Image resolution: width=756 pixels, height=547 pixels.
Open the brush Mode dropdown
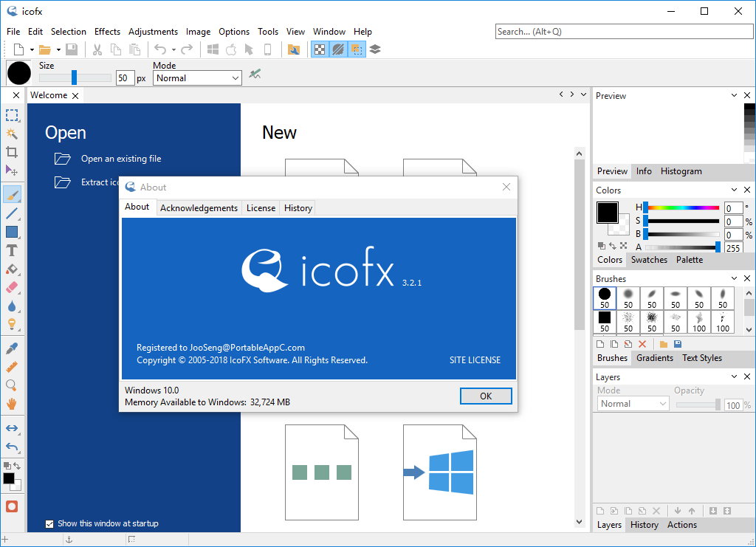point(197,78)
